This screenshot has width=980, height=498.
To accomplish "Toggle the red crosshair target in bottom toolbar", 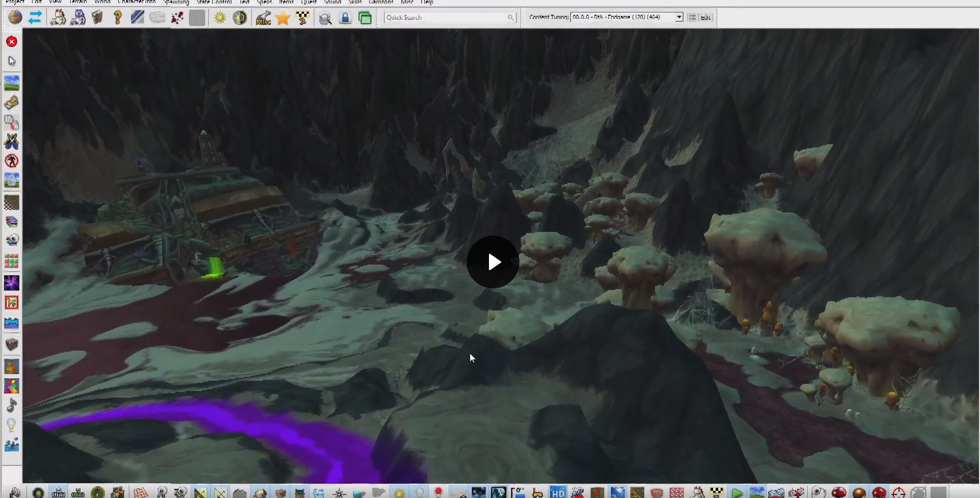I will [x=899, y=492].
